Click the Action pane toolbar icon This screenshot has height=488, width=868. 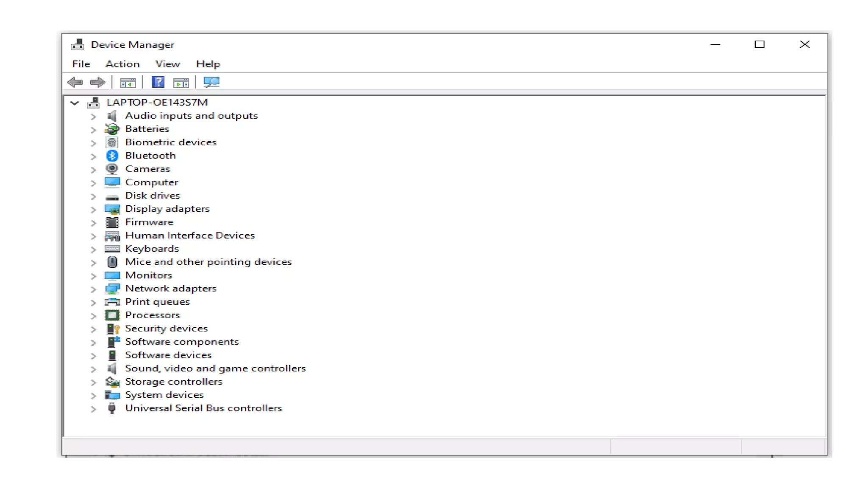(181, 83)
